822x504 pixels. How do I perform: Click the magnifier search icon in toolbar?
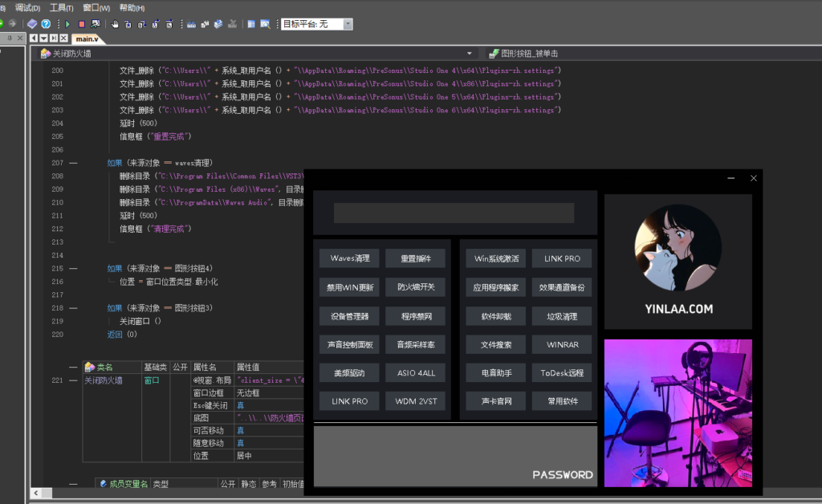click(265, 24)
